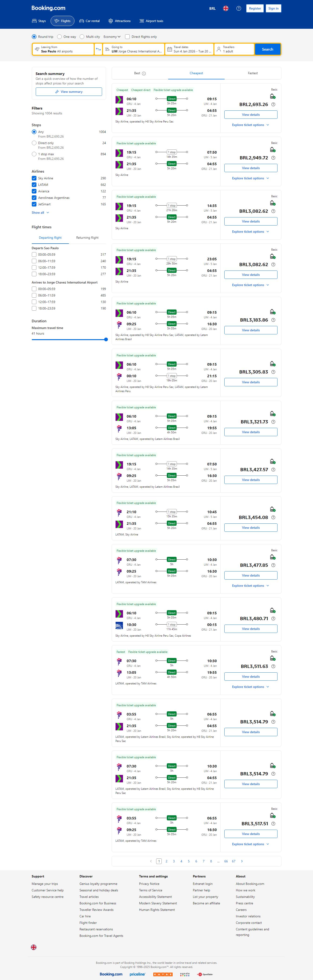Enable the Direct flights only checkbox

coord(127,37)
